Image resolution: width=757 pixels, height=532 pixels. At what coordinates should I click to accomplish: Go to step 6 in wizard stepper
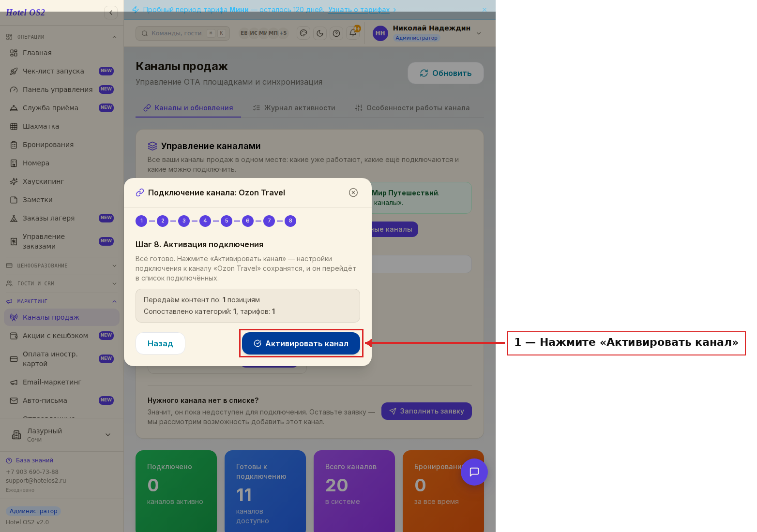tap(248, 221)
